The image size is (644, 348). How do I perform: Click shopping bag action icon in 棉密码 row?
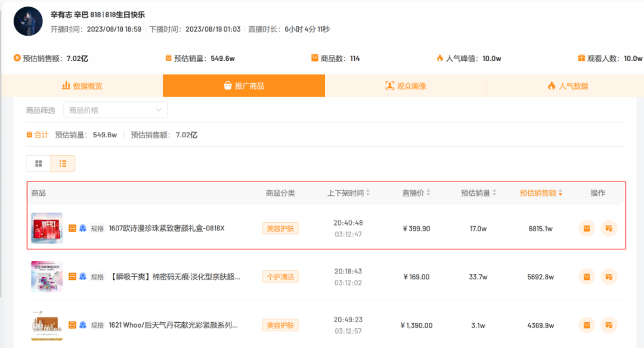[587, 276]
